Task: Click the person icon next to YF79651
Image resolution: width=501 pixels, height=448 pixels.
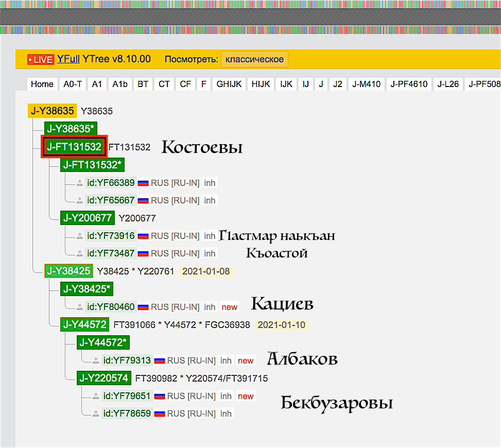Action: [x=96, y=396]
